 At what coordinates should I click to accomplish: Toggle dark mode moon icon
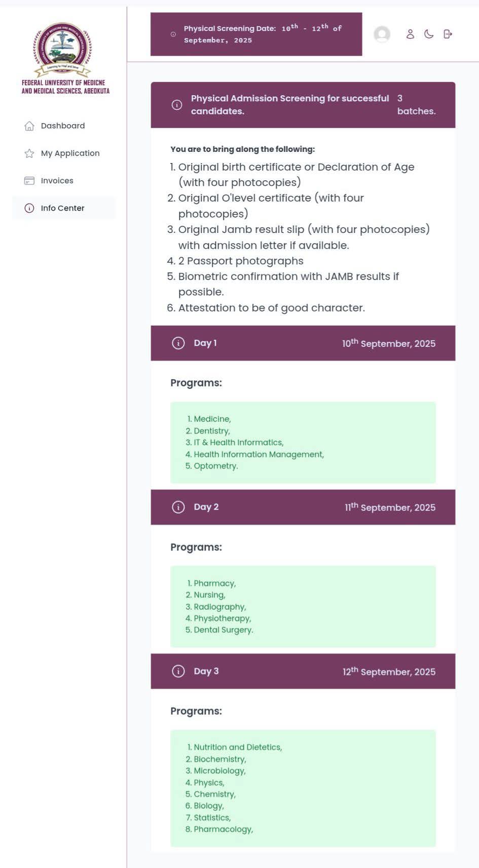click(429, 34)
